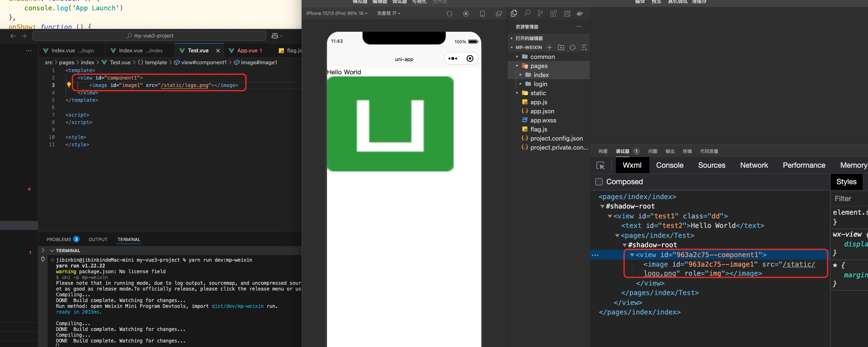The height and width of the screenshot is (347, 868).
Task: Click the phone device icon in simulator toolbar
Action: (x=482, y=14)
